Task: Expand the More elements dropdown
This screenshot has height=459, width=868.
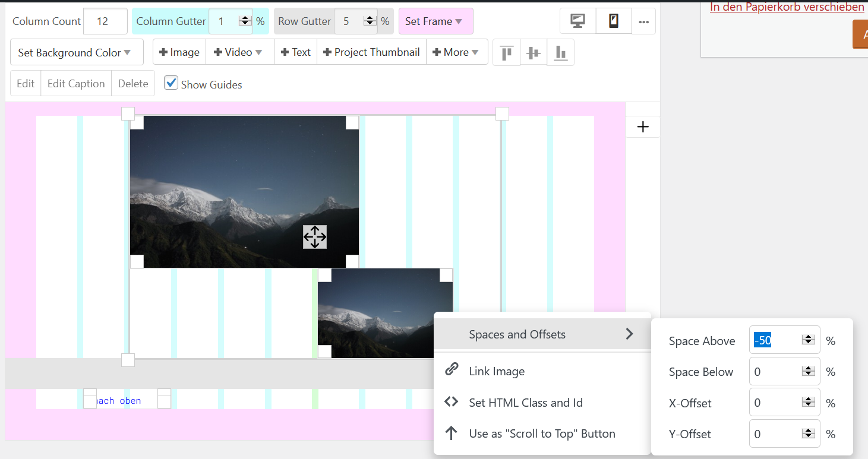Action: coord(457,52)
